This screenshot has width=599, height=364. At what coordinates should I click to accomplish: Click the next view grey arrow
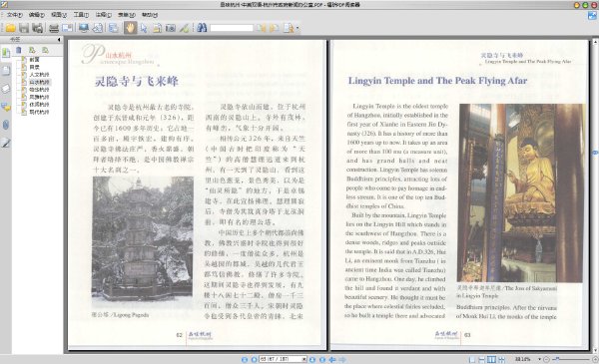342,359
